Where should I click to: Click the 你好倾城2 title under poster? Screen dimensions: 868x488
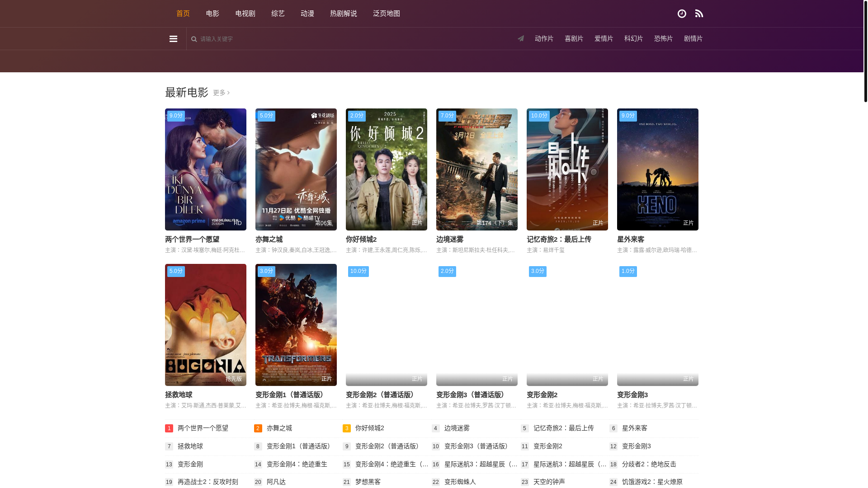click(361, 239)
